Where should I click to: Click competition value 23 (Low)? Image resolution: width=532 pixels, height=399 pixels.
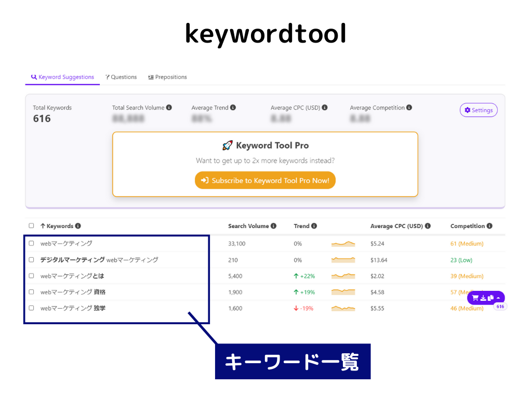pyautogui.click(x=461, y=260)
